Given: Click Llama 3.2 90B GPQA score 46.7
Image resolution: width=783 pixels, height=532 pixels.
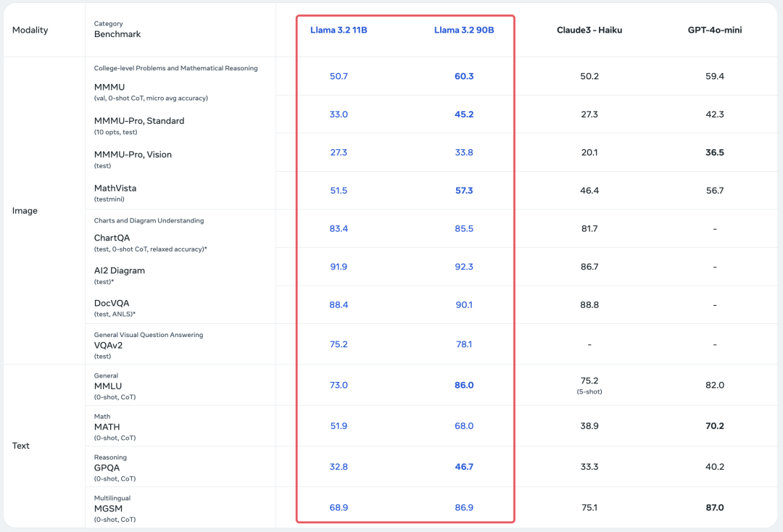Looking at the screenshot, I should (464, 467).
